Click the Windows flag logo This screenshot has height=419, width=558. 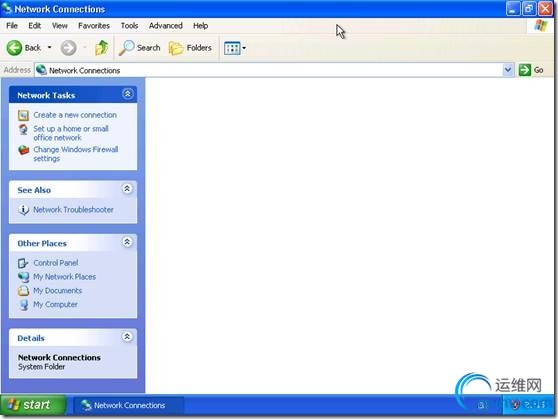click(541, 26)
